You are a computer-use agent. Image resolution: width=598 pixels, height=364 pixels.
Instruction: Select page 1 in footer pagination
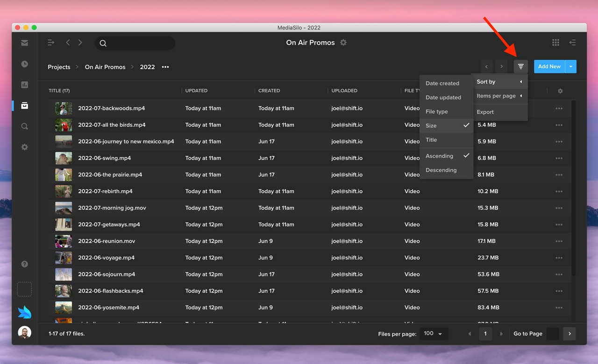[485, 334]
